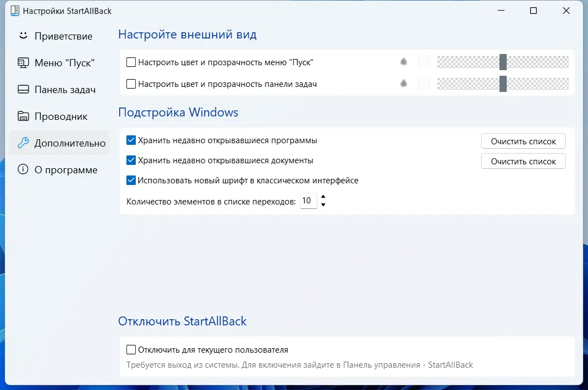Decrease jump list item count with down arrow
The width and height of the screenshot is (588, 390).
tap(324, 204)
